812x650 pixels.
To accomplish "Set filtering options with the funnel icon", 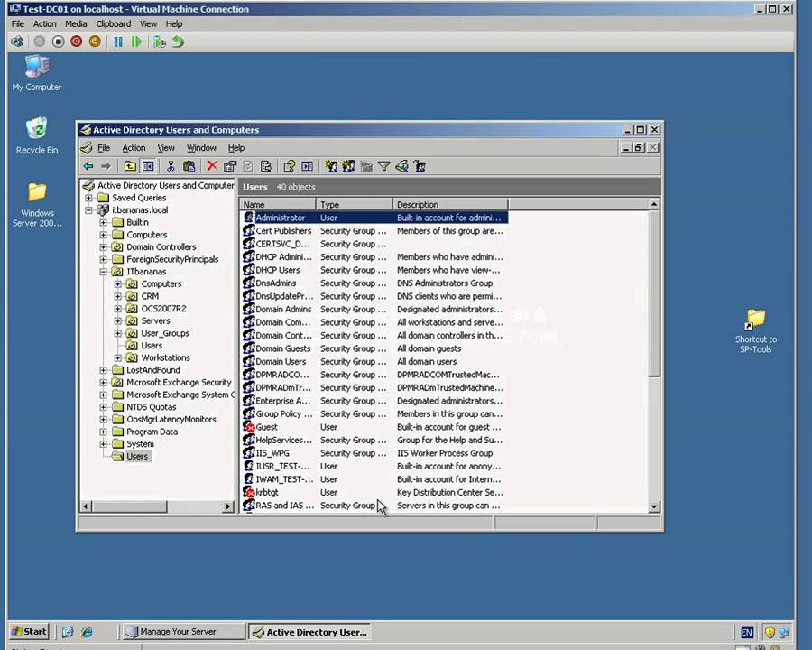I will point(383,166).
